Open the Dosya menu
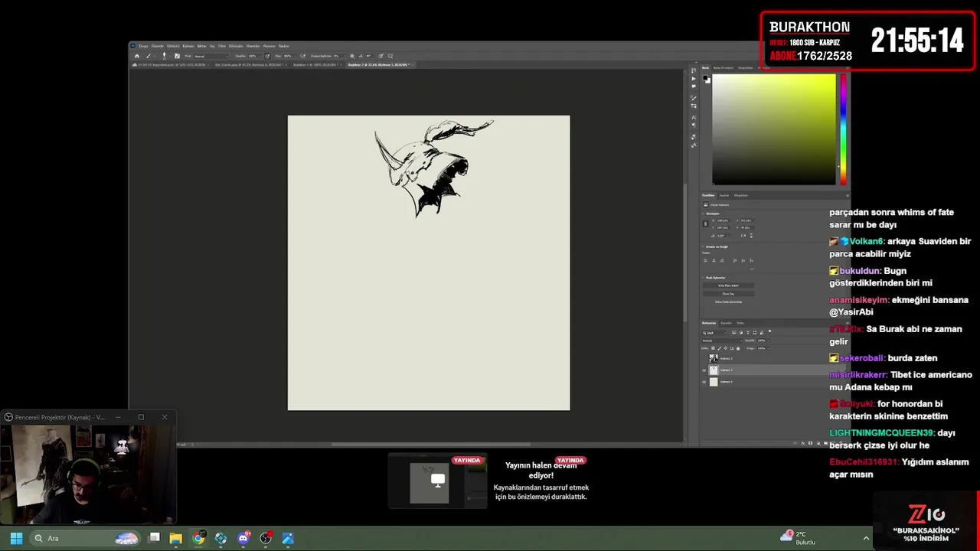The image size is (980, 551). [142, 46]
